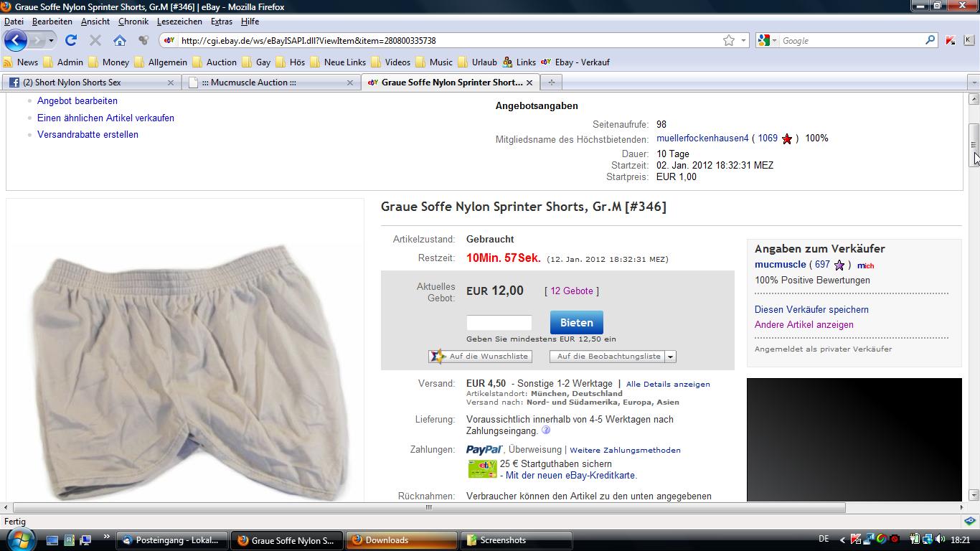This screenshot has height=551, width=980.
Task: Click the Firefox back navigation arrow
Action: click(x=15, y=40)
